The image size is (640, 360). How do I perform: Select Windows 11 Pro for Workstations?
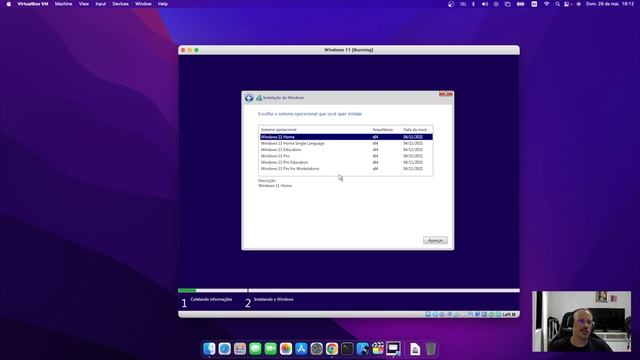point(346,169)
